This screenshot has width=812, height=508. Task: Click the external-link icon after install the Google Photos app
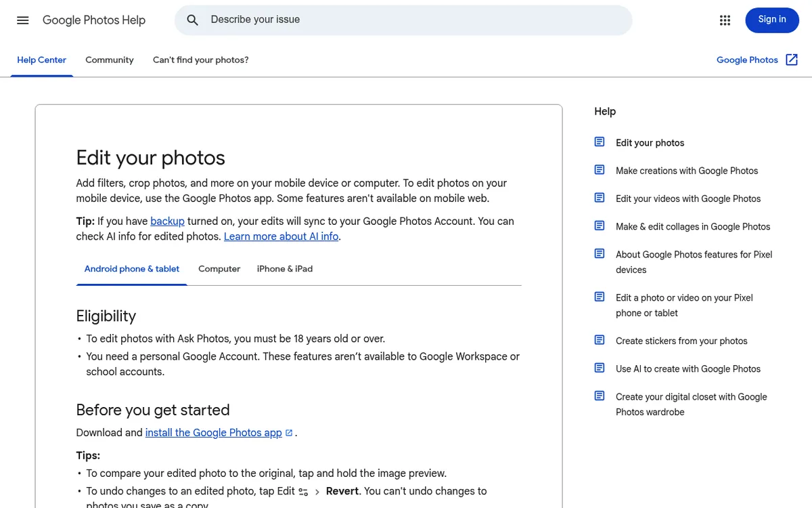(289, 433)
